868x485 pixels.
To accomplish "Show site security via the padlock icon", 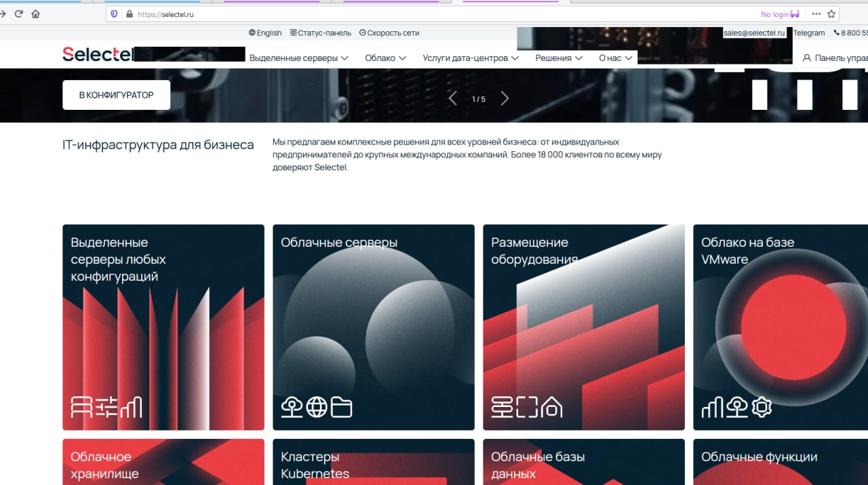I will [x=129, y=14].
